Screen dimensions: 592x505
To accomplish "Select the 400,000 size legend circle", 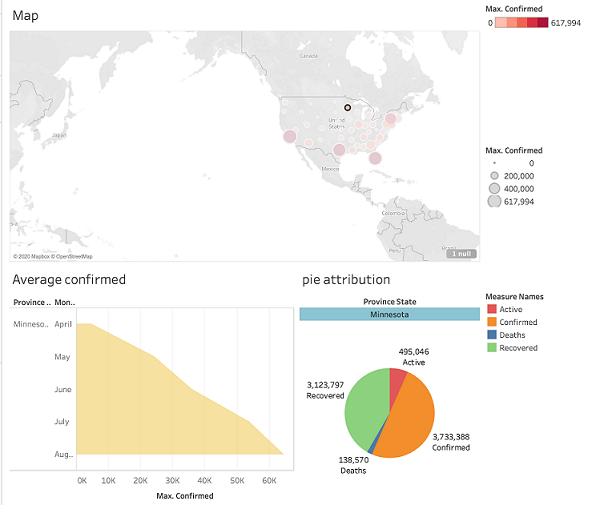I will point(494,188).
